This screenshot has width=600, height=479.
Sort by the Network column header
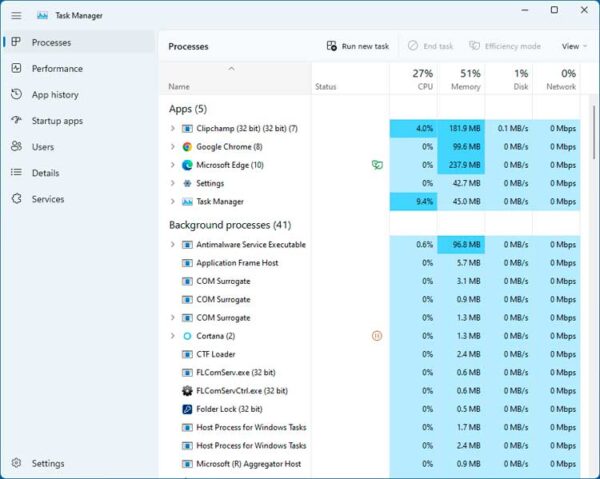click(x=556, y=79)
